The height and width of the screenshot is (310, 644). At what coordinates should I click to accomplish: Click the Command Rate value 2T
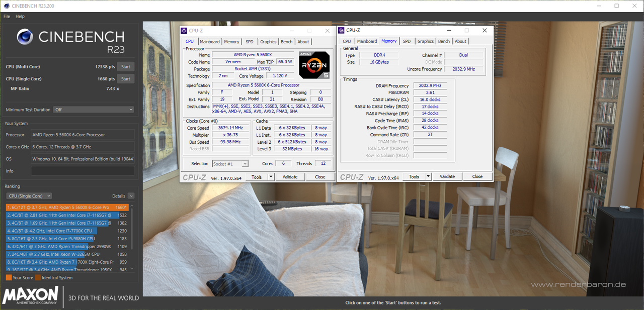click(x=430, y=135)
